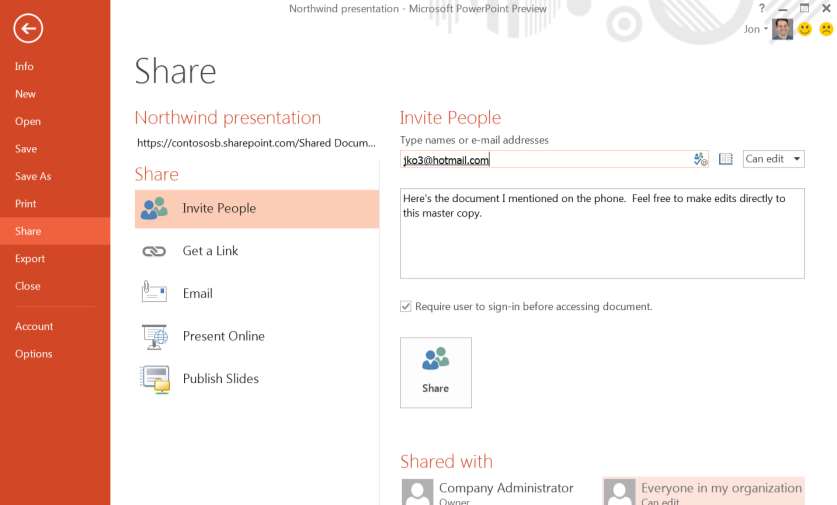
Task: Click Everyone in my organization entry
Action: tap(704, 491)
